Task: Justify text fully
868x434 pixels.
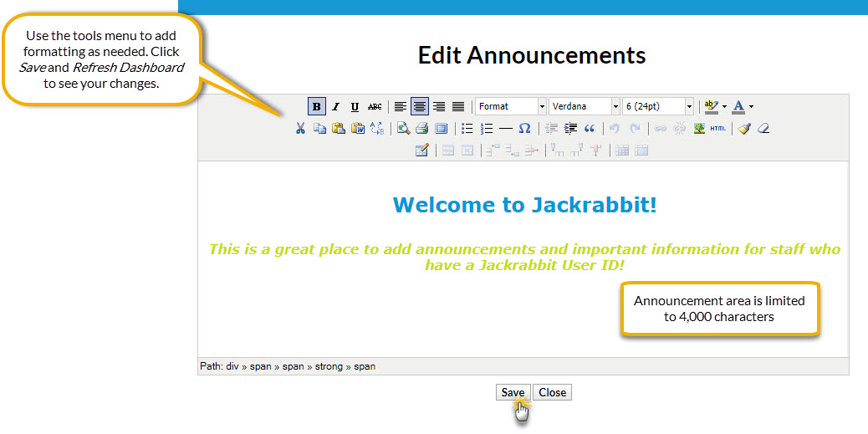Action: pos(458,106)
